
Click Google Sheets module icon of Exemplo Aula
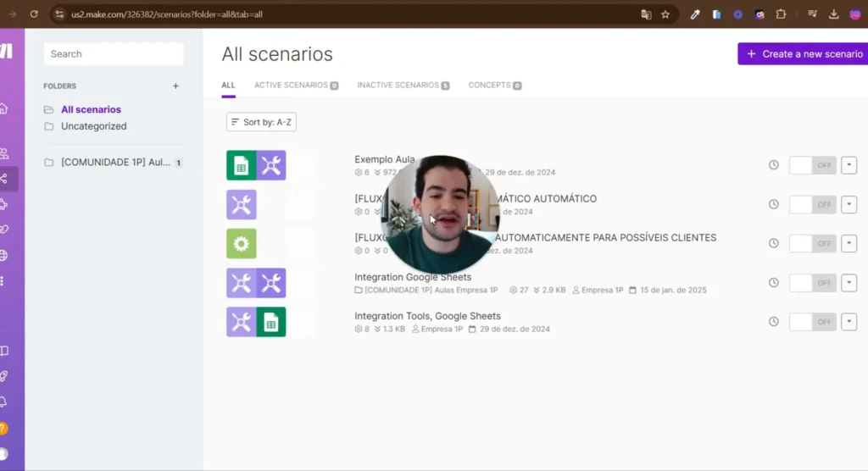(x=242, y=165)
